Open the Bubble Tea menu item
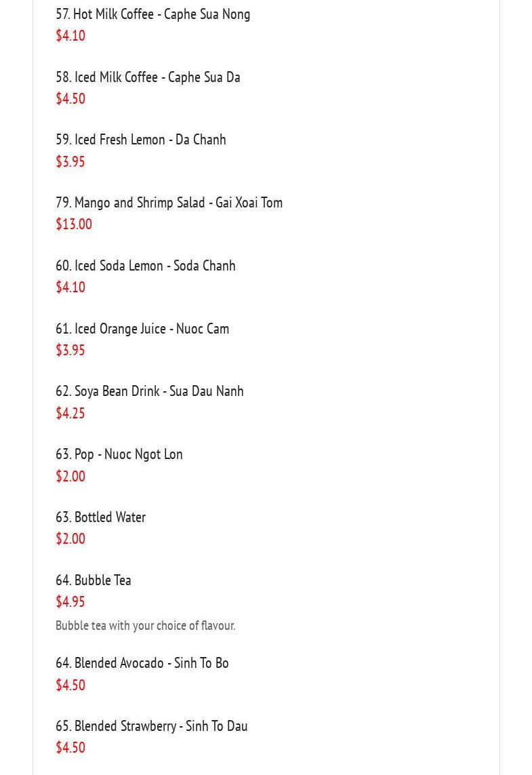Screen dimensions: 532x775 (x=93, y=580)
